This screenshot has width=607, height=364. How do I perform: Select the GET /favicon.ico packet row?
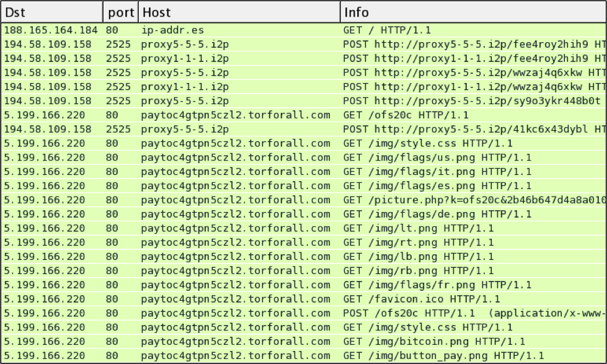coord(304,299)
